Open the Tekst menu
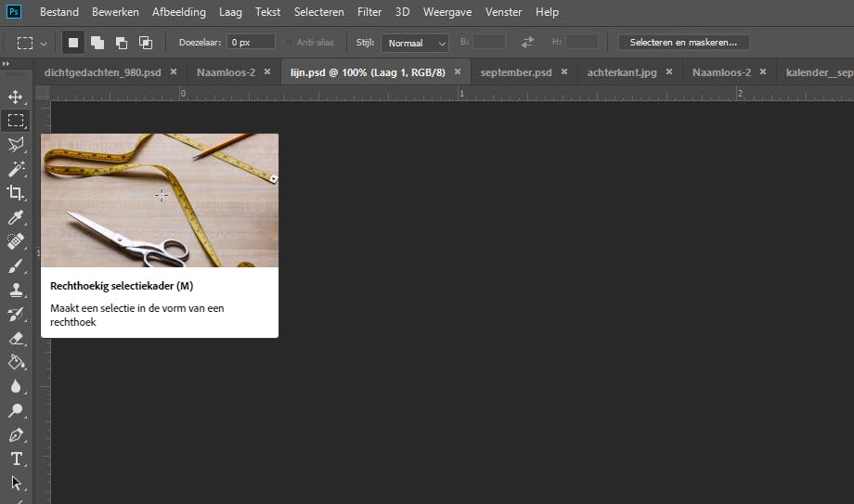Viewport: 854px width, 504px height. [x=268, y=11]
